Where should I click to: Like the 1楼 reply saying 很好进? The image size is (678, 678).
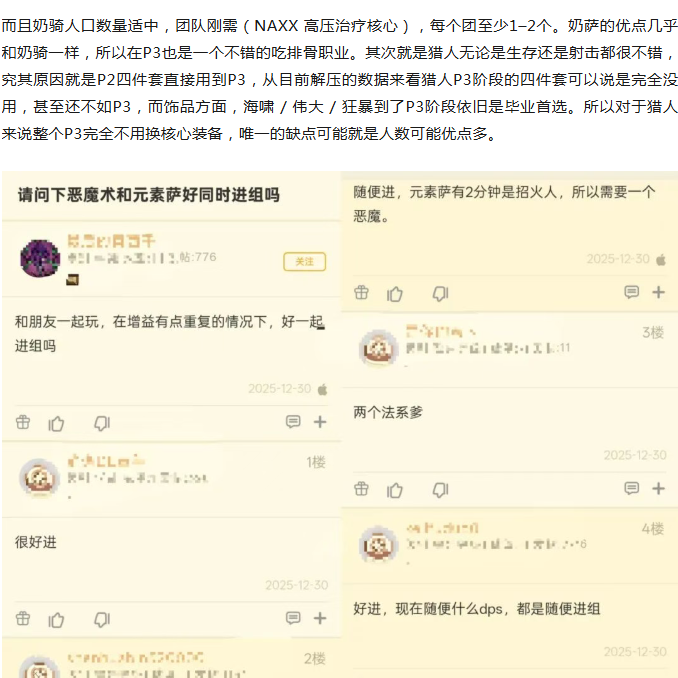click(56, 620)
